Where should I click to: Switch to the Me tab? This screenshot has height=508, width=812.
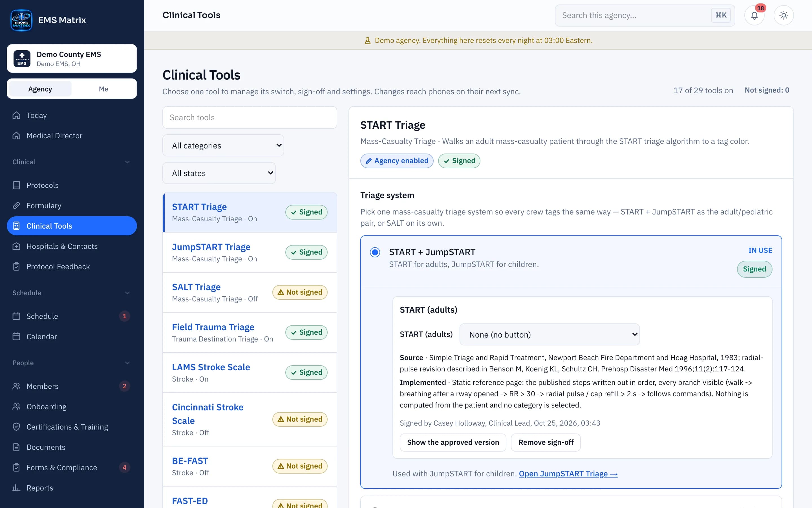pyautogui.click(x=103, y=89)
